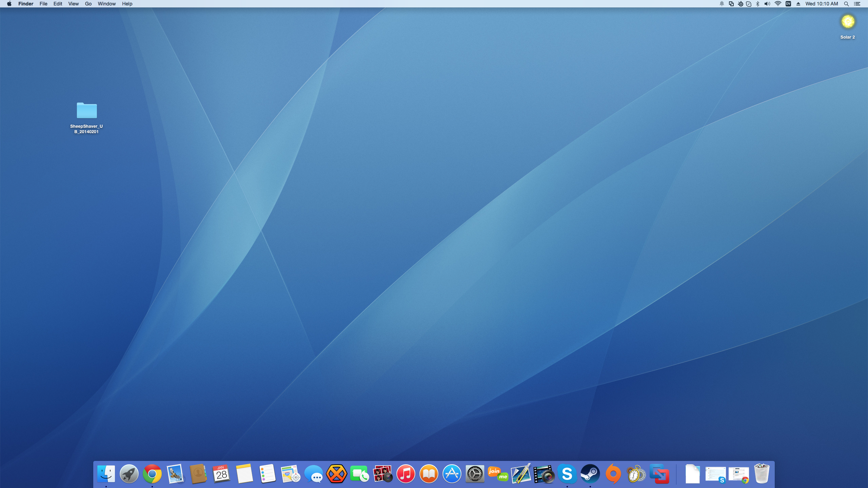Open System Preferences gear icon
The width and height of the screenshot is (868, 488).
point(475,474)
